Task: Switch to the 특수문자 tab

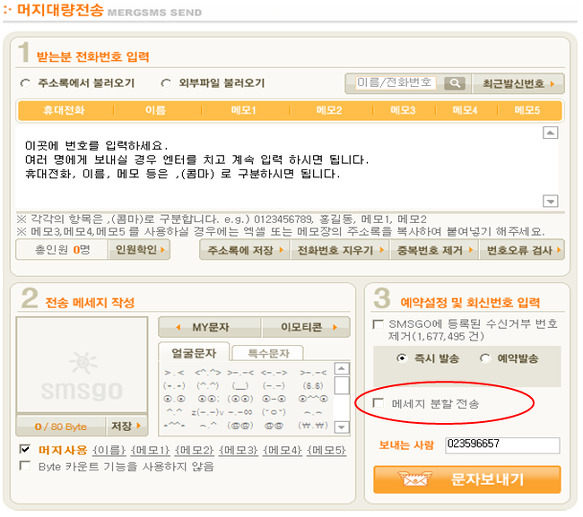Action: 268,353
